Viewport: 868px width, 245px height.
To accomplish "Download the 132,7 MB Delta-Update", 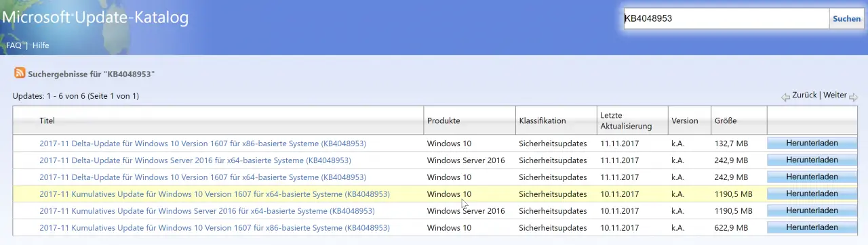I will click(x=812, y=143).
